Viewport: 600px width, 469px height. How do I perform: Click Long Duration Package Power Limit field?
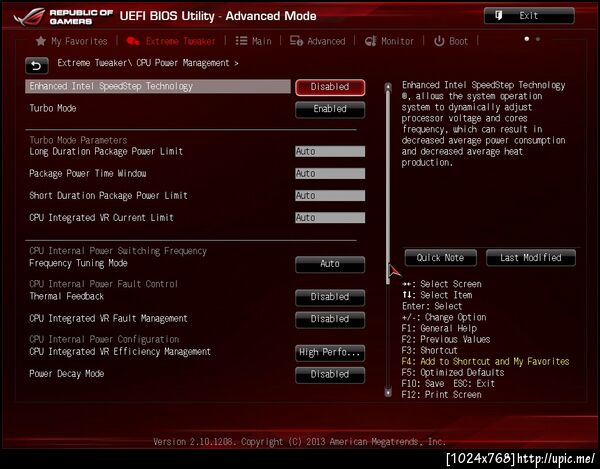(330, 151)
